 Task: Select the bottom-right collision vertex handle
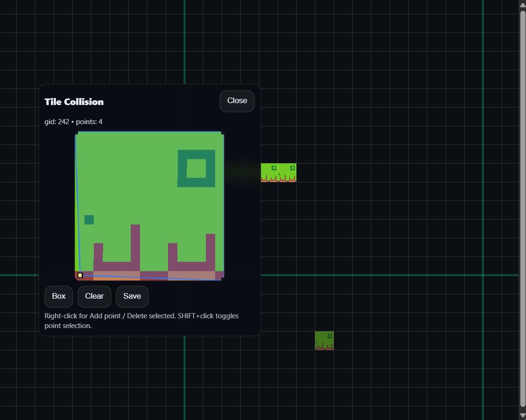tap(223, 279)
